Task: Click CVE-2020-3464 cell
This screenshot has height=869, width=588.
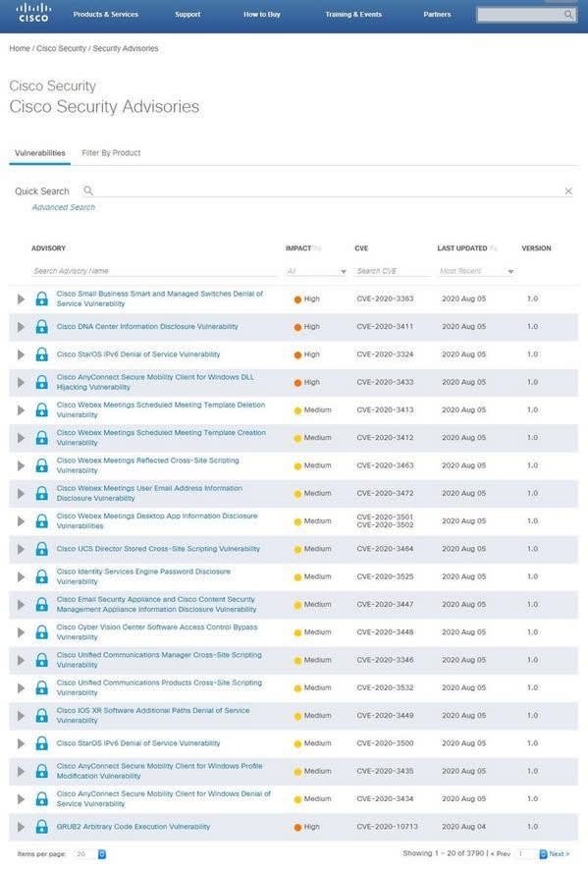Action: [x=385, y=549]
